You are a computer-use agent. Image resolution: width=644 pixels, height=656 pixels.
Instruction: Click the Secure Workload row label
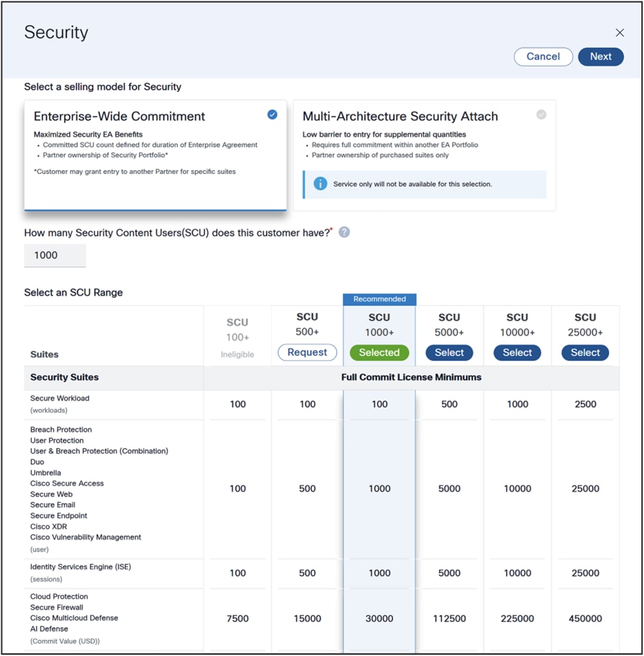click(x=59, y=398)
